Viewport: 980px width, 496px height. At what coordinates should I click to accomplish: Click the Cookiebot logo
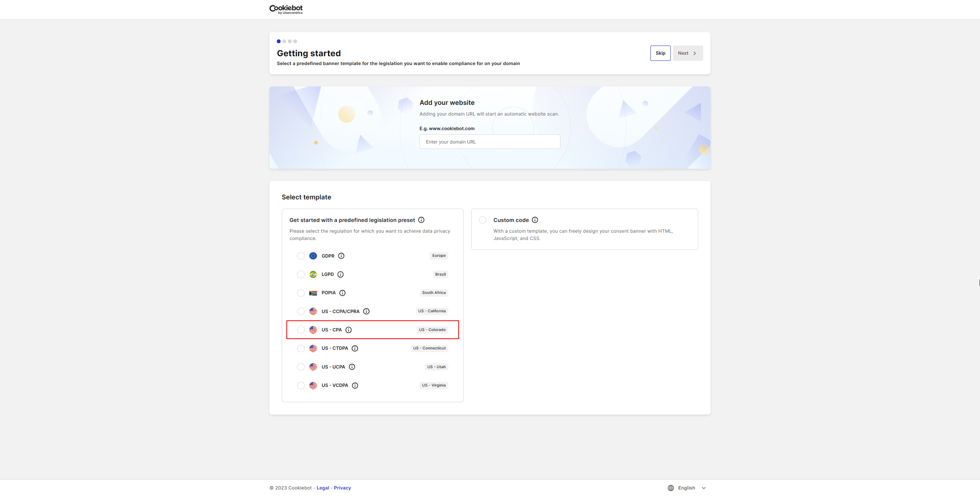point(286,9)
